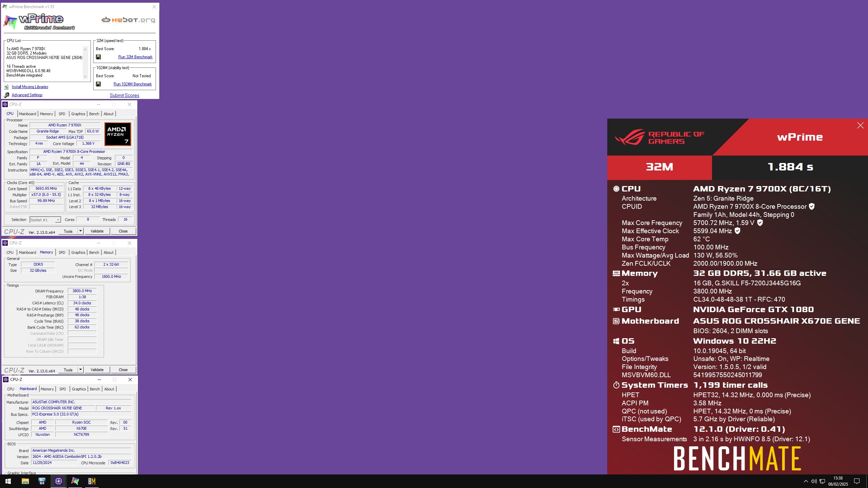The height and width of the screenshot is (488, 868).
Task: Click Close button in top CPU-Z window
Action: pos(123,231)
